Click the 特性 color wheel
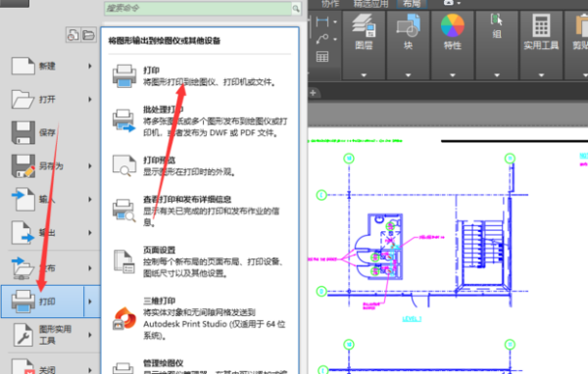Viewport: 588px width, 374px height. pos(452,25)
